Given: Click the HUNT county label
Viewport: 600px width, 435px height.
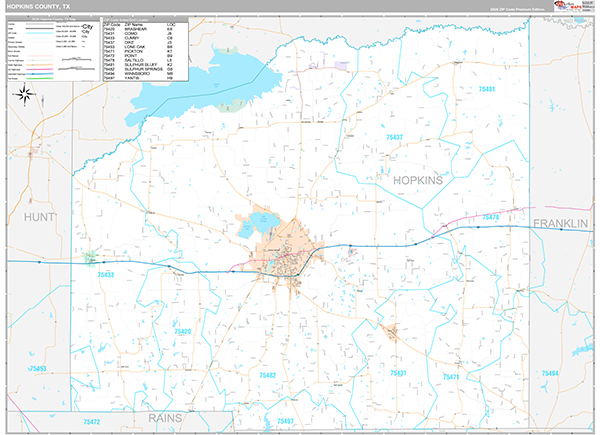Looking at the screenshot, I should point(37,215).
